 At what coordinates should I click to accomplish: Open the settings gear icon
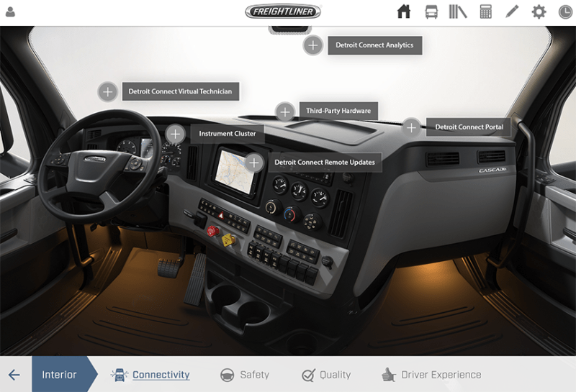[x=539, y=12]
